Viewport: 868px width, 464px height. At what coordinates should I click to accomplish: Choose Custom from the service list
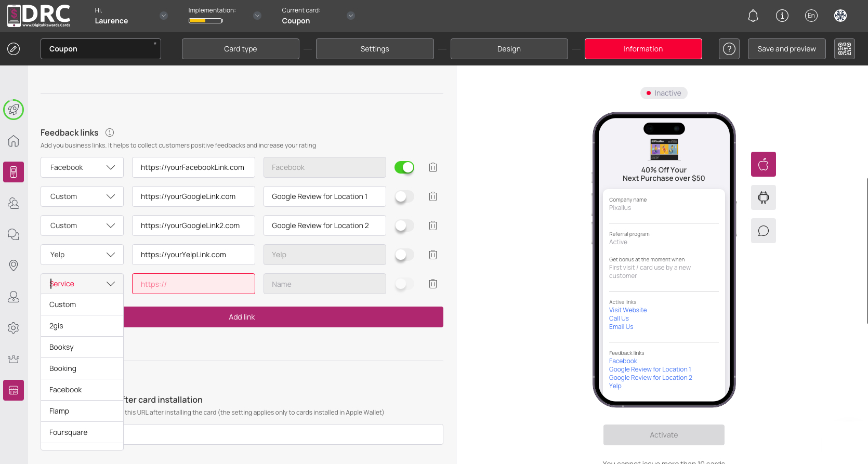click(82, 304)
